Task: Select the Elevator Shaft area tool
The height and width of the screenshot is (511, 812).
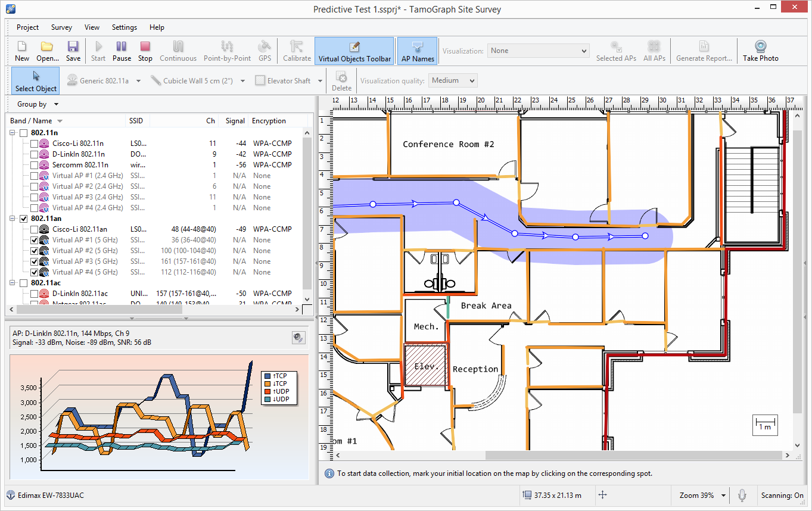Action: [x=284, y=80]
